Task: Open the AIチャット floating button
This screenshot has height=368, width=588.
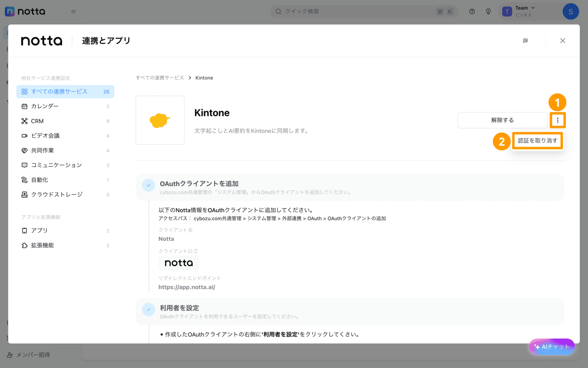Action: pyautogui.click(x=551, y=347)
